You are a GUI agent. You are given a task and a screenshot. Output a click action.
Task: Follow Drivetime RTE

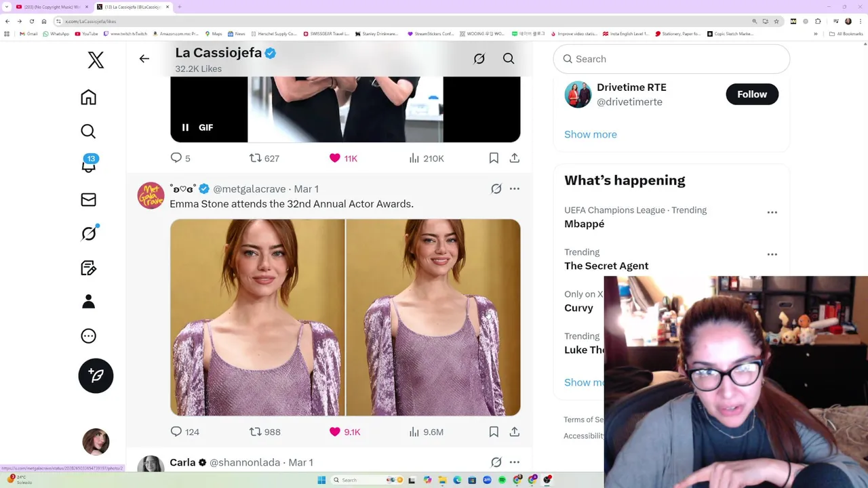tap(752, 94)
